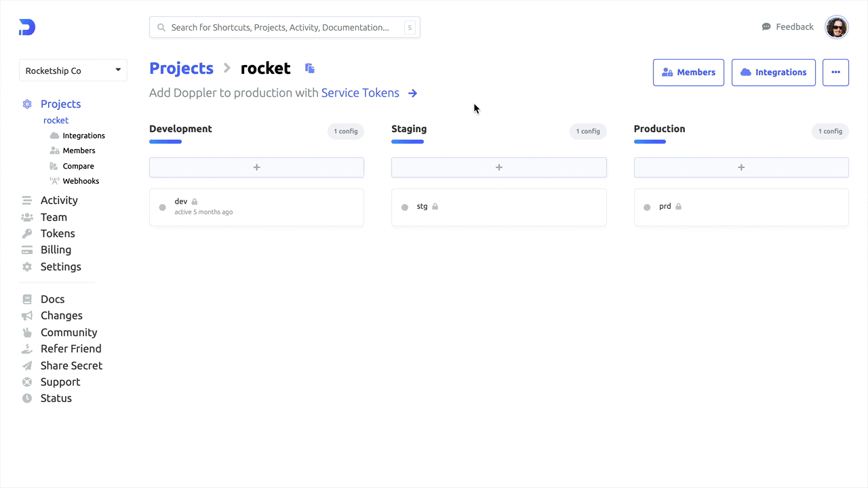The image size is (868, 488).
Task: Open Status in the sidebar
Action: click(56, 398)
